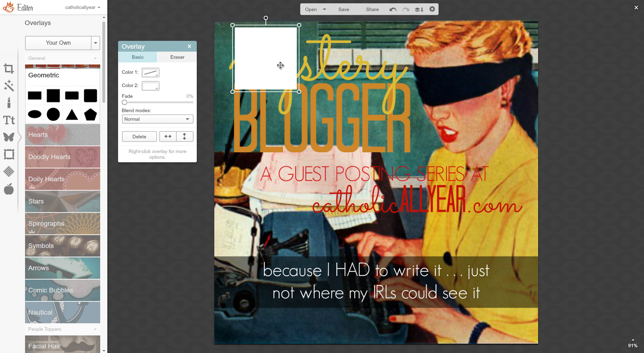Image resolution: width=644 pixels, height=353 pixels.
Task: Open the Facial Hair overlay category
Action: coord(62,345)
